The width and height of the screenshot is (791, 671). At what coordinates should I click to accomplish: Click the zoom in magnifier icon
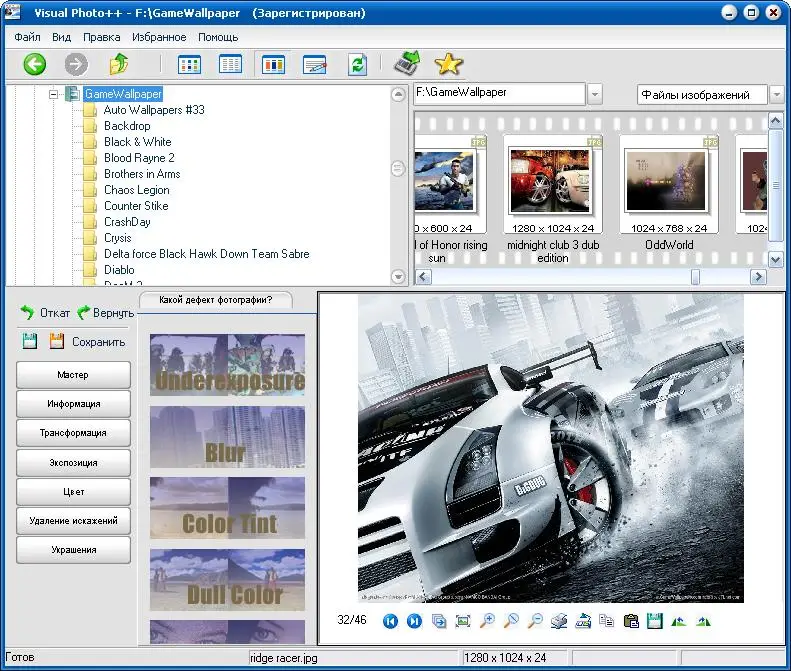click(x=487, y=621)
